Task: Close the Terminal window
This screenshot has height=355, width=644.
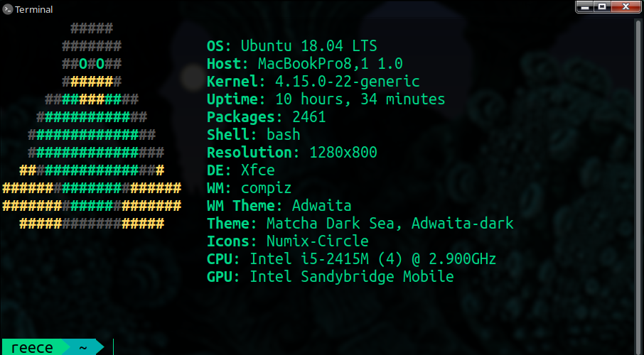Action: coord(626,7)
